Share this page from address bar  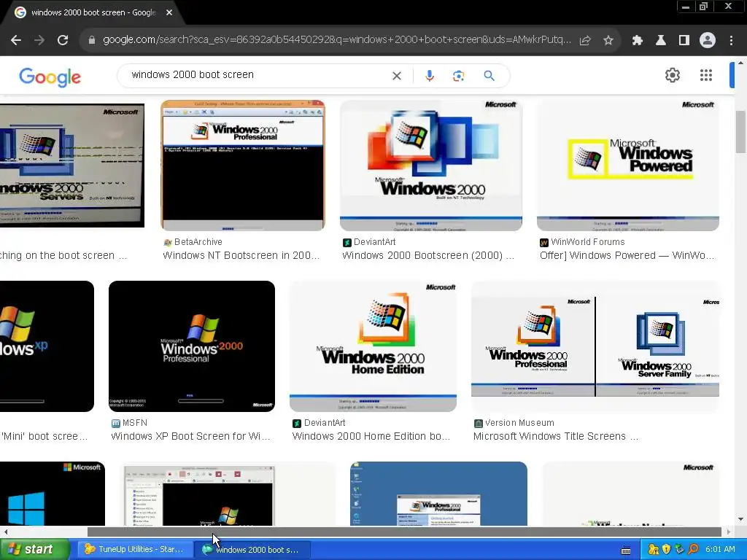pos(585,41)
